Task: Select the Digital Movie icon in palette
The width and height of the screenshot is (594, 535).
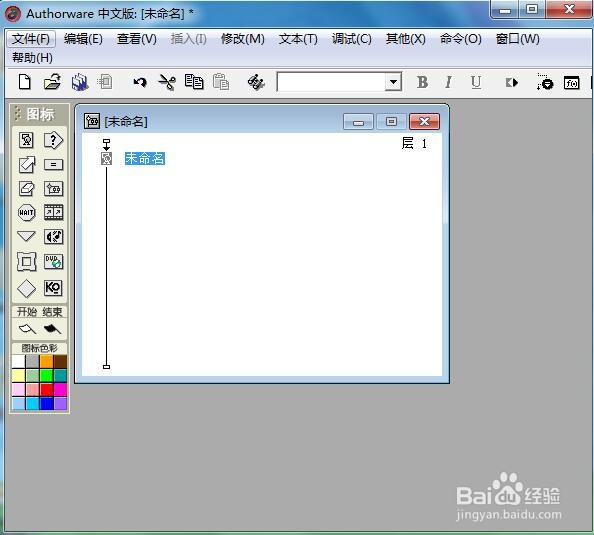Action: coord(53,212)
